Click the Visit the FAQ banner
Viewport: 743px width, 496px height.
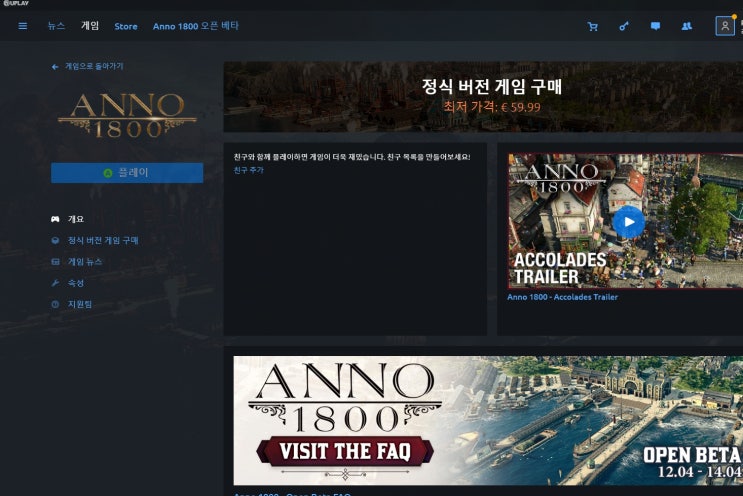(x=488, y=421)
